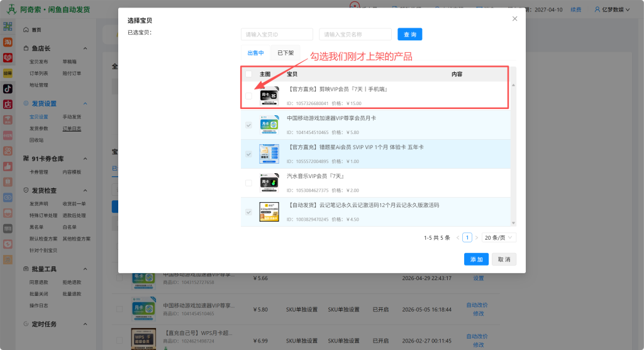Open the 20 条/页 page size dropdown

click(x=499, y=238)
